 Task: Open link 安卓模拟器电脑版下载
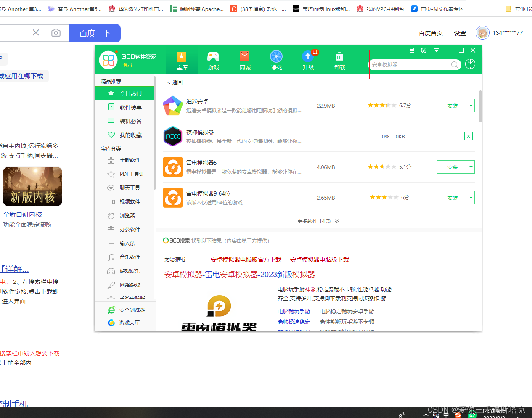coord(320,260)
